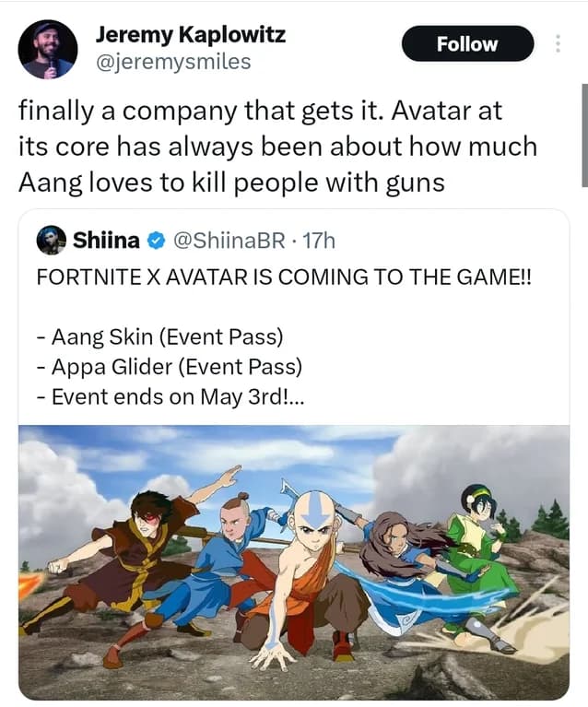
Task: Open Jeremy Kaplowitz's profile picture
Action: (x=48, y=49)
